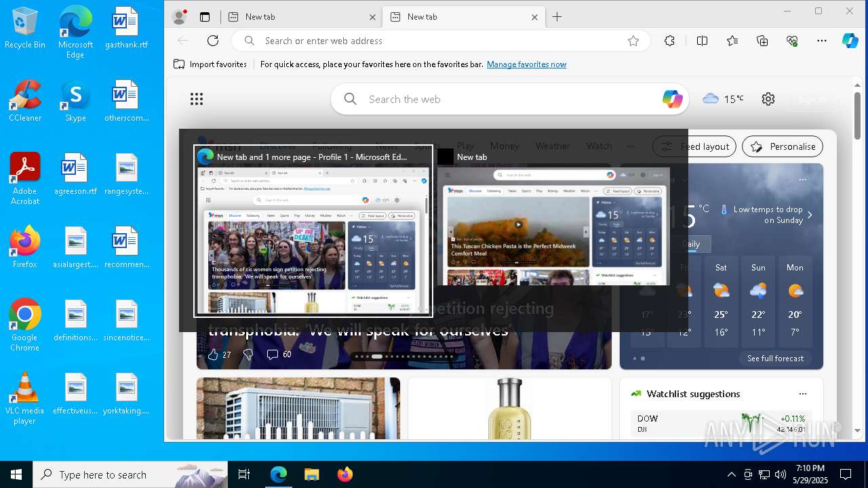Dislike the news story
868x488 pixels.
(x=248, y=354)
